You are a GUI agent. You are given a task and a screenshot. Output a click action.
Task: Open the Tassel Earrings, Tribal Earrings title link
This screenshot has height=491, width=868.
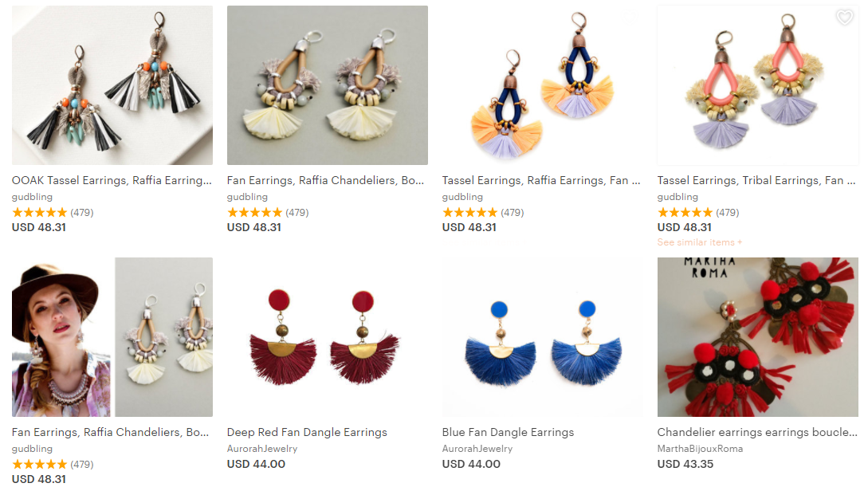tap(756, 180)
